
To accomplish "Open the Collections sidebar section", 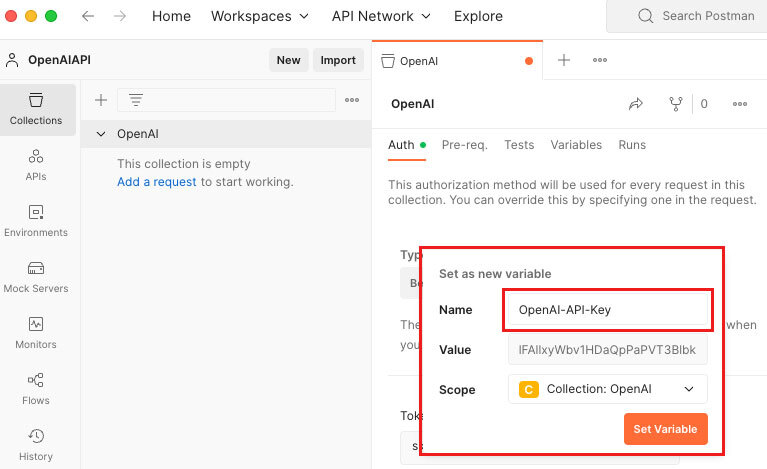I will [x=36, y=110].
